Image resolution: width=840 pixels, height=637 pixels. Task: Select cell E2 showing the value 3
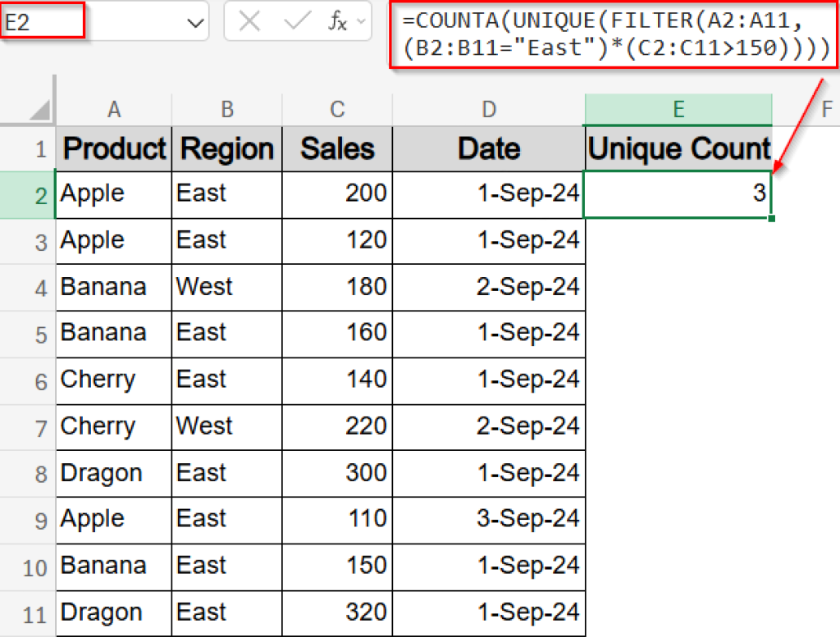click(678, 194)
